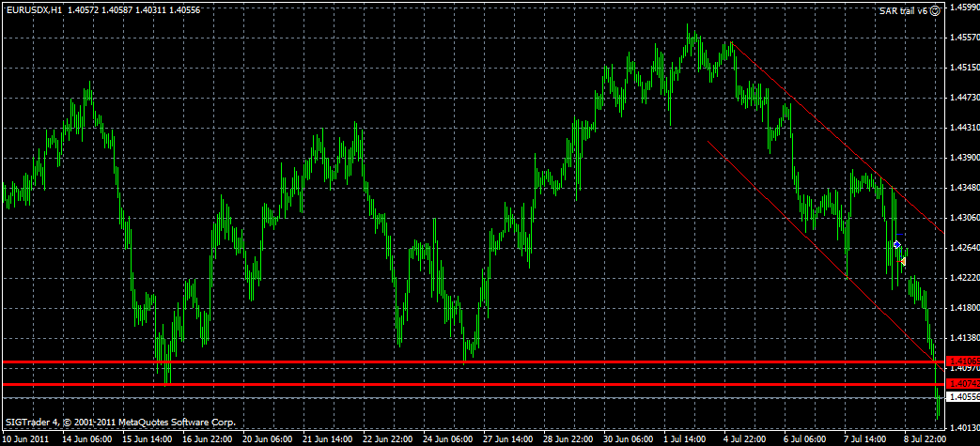
Task: Click the 1.45990 price scale value
Action: (x=965, y=8)
